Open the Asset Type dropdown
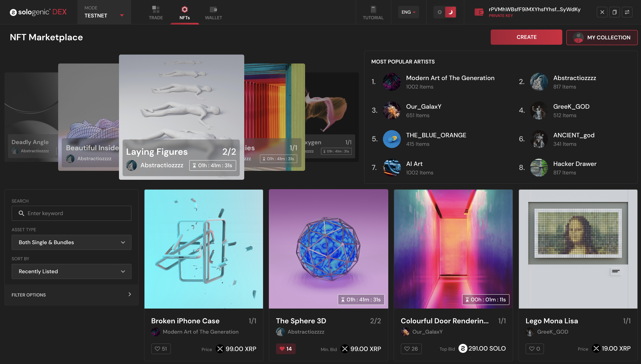Screen dimensions: 641x364 click(71, 242)
